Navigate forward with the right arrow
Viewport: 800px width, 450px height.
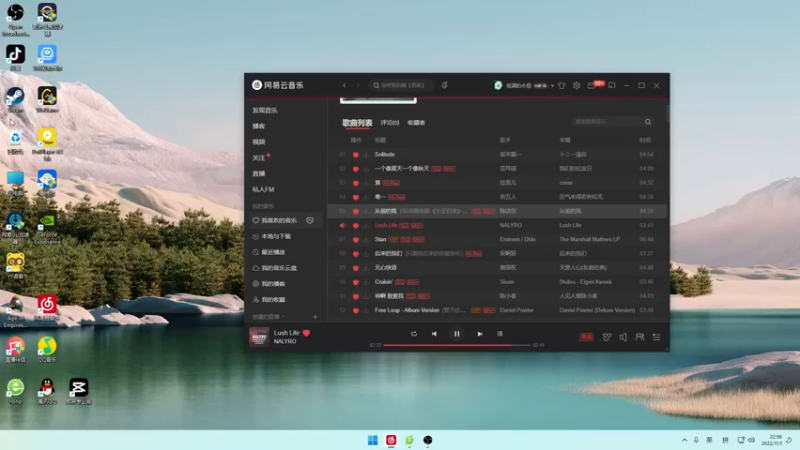358,85
